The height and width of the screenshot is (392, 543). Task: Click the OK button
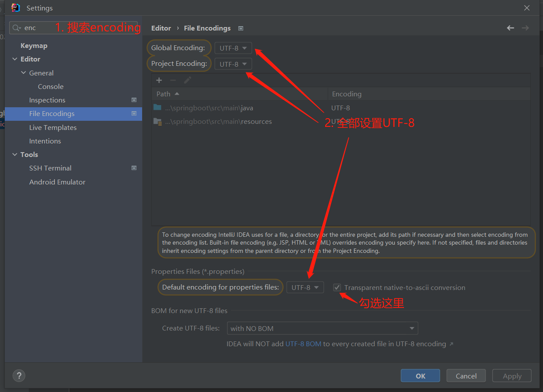click(x=421, y=376)
